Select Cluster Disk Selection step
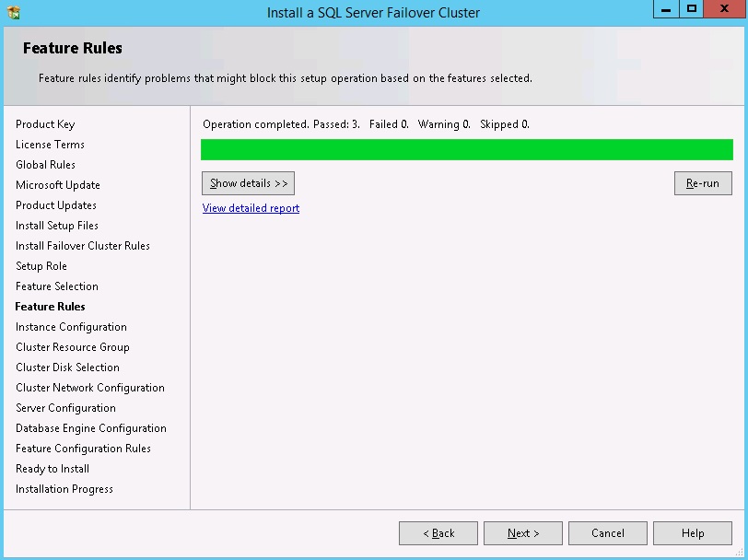Image resolution: width=748 pixels, height=560 pixels. 67,367
